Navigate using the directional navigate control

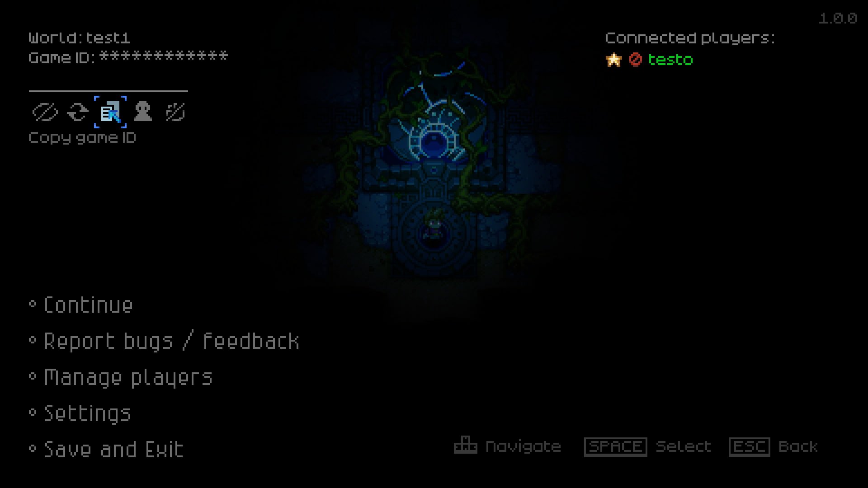point(466,446)
